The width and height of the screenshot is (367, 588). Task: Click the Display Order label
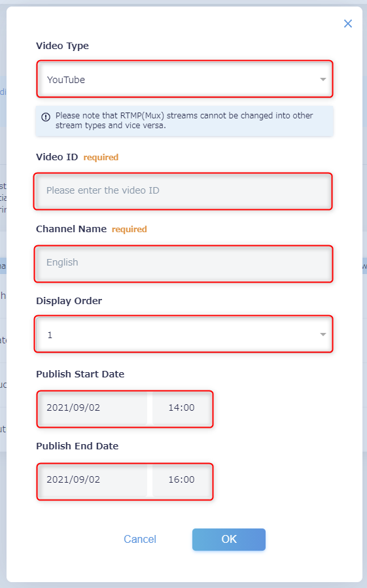click(x=69, y=301)
